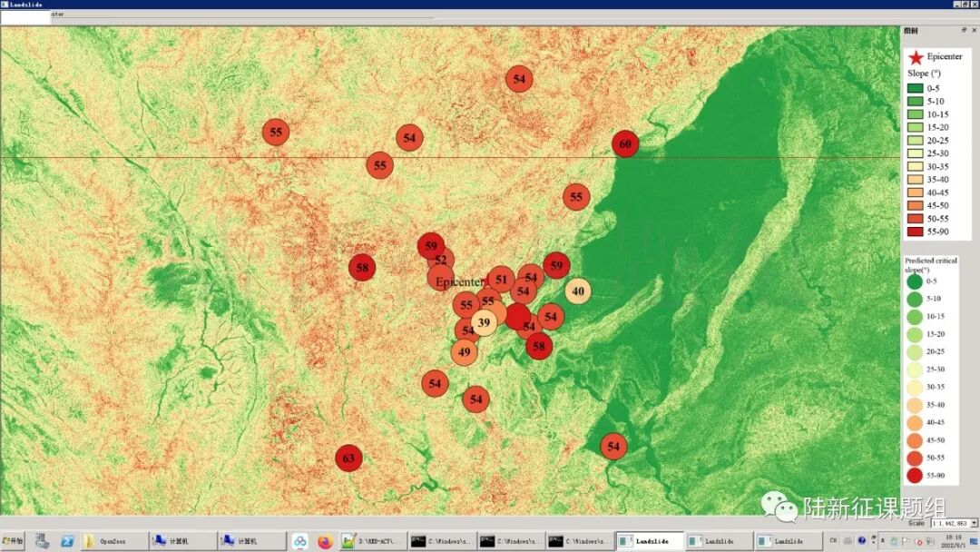
Task: Close the legend panel
Action: (x=974, y=30)
